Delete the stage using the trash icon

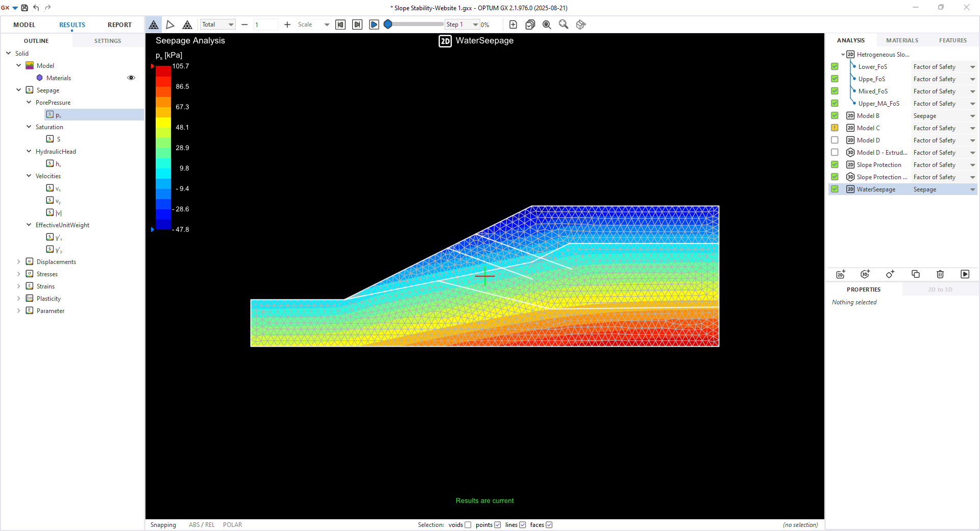point(940,274)
